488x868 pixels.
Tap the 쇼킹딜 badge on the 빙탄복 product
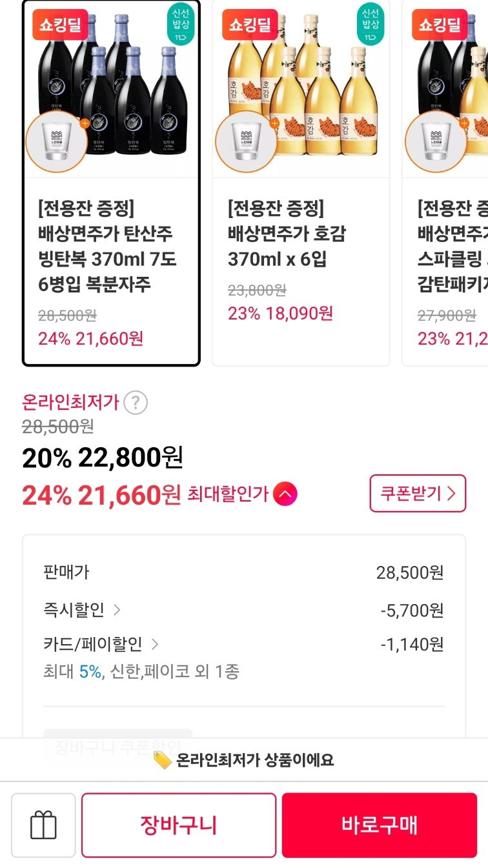[60, 25]
